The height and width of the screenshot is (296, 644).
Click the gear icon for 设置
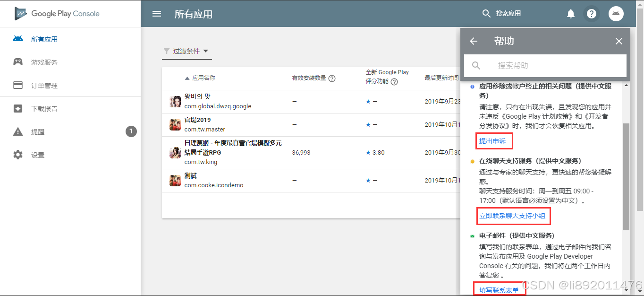[x=18, y=155]
